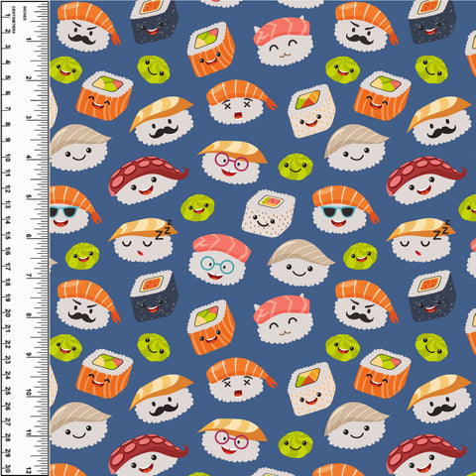The width and height of the screenshot is (476, 476).
Task: Click the black nori roll left of blue-glasses sushi
Action: tap(155, 296)
